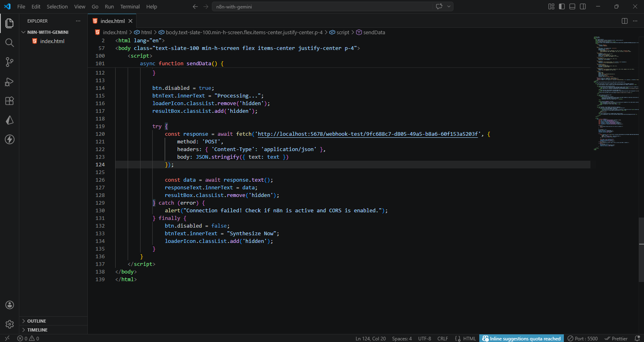This screenshot has height=342, width=644.
Task: Toggle the bottom panel visibility
Action: click(x=572, y=6)
